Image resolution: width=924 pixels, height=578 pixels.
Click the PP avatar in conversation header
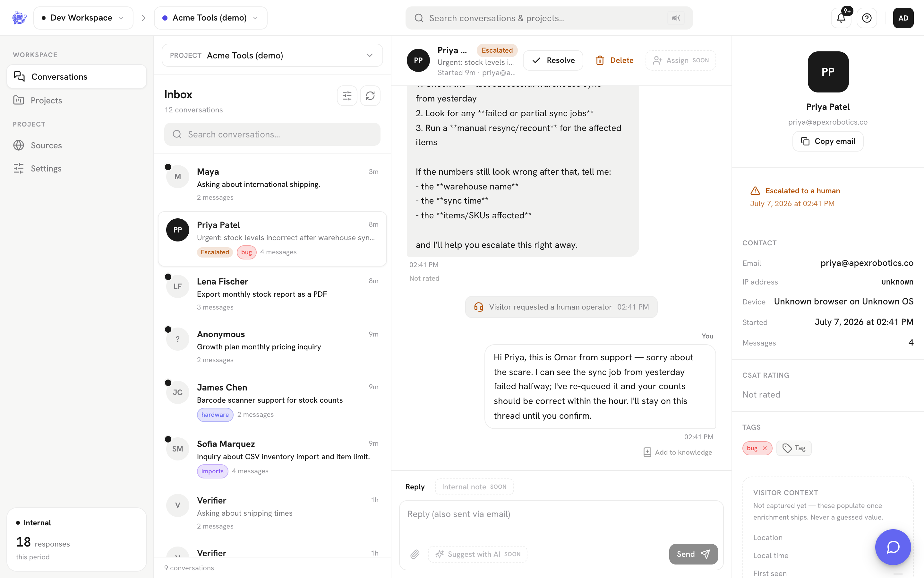click(x=418, y=60)
